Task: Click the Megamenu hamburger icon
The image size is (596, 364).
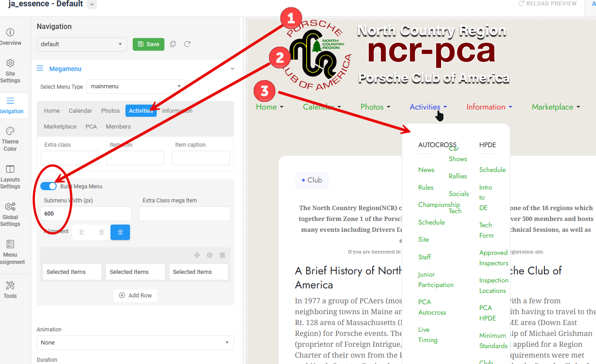Action: pyautogui.click(x=40, y=68)
